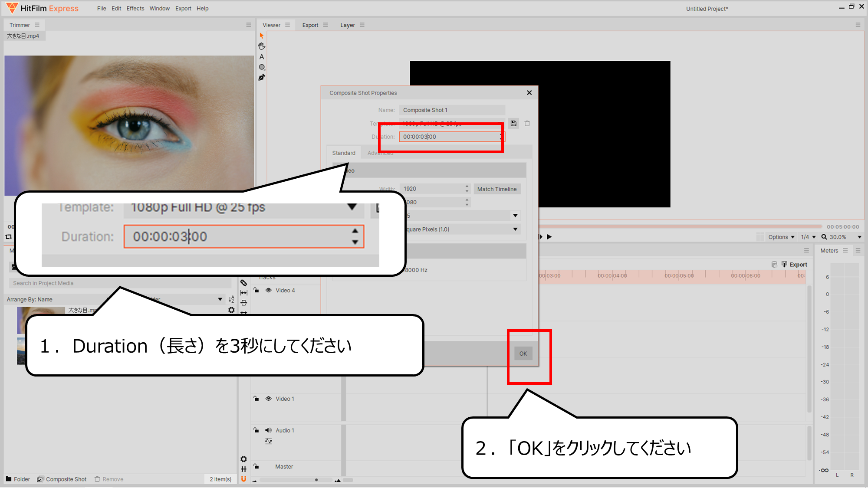868x488 pixels.
Task: Click the delete template trash icon
Action: point(527,124)
